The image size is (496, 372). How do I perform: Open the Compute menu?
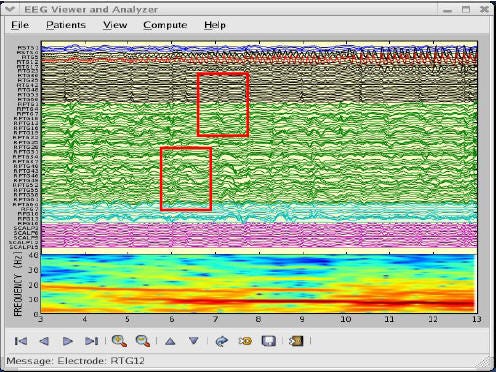click(x=165, y=25)
